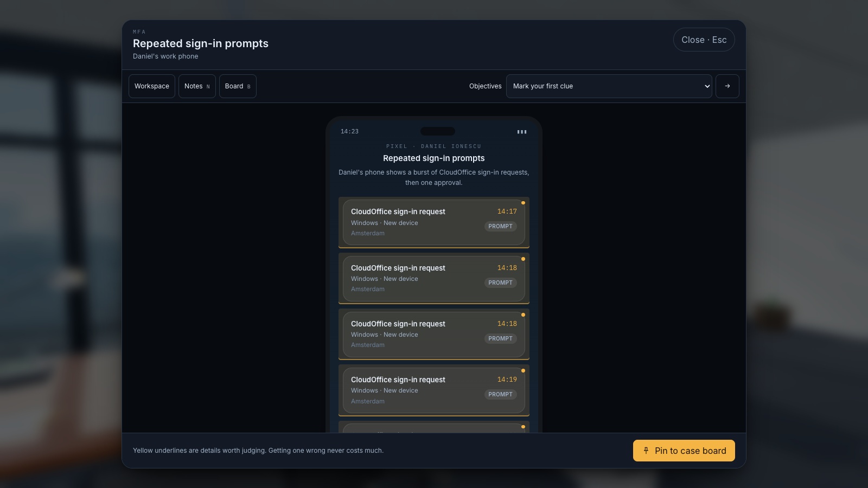Click the phone clock reading 14:23
This screenshot has width=868, height=488.
click(349, 132)
